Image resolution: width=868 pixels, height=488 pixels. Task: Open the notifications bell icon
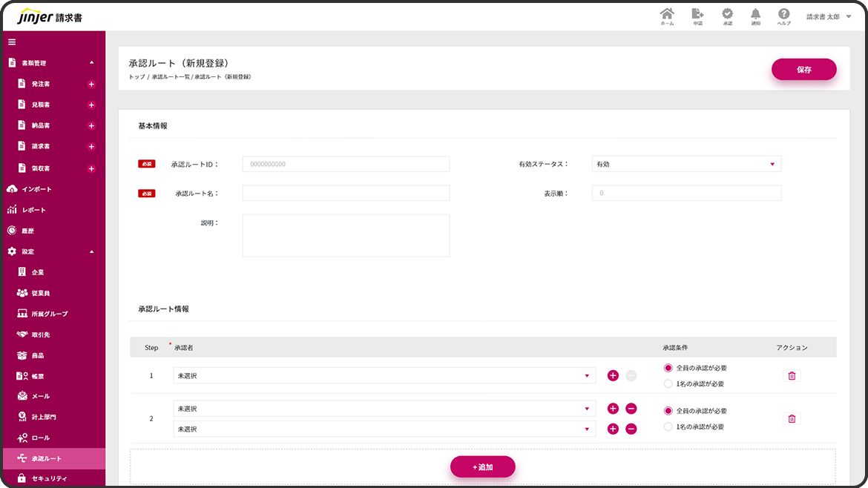pos(755,15)
